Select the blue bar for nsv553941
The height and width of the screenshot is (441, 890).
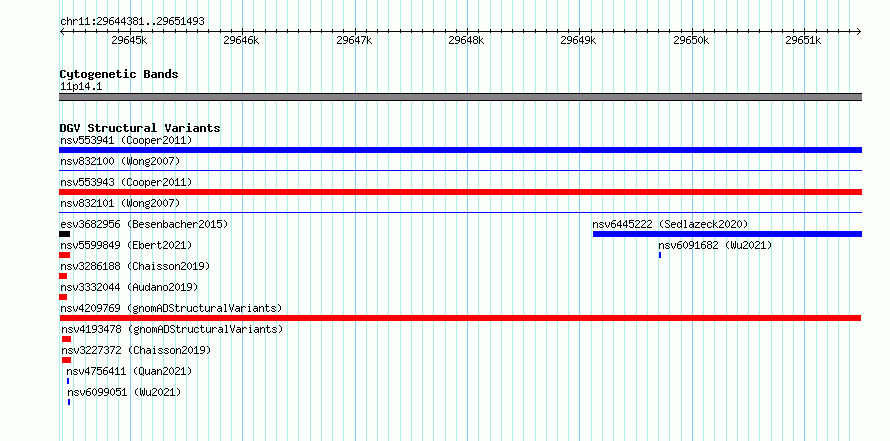coord(460,150)
